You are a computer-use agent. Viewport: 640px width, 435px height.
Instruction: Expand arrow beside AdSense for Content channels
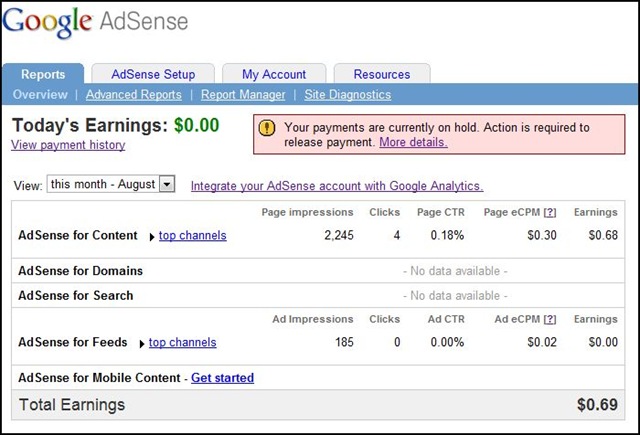[x=152, y=236]
